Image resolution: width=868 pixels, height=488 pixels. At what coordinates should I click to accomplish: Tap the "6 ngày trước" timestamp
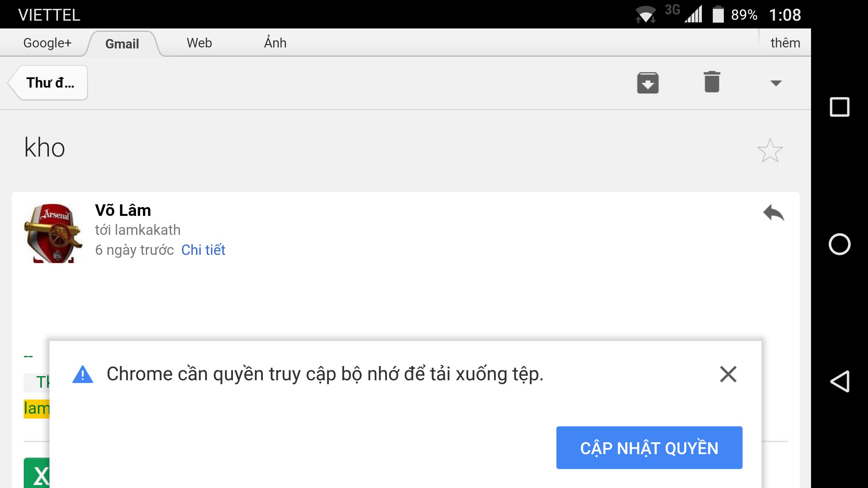click(x=134, y=250)
